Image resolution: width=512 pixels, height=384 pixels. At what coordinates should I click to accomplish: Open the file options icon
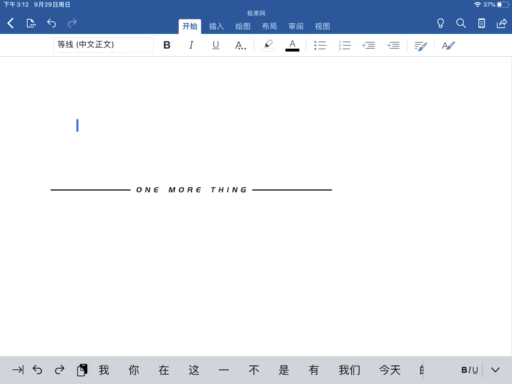(x=31, y=23)
